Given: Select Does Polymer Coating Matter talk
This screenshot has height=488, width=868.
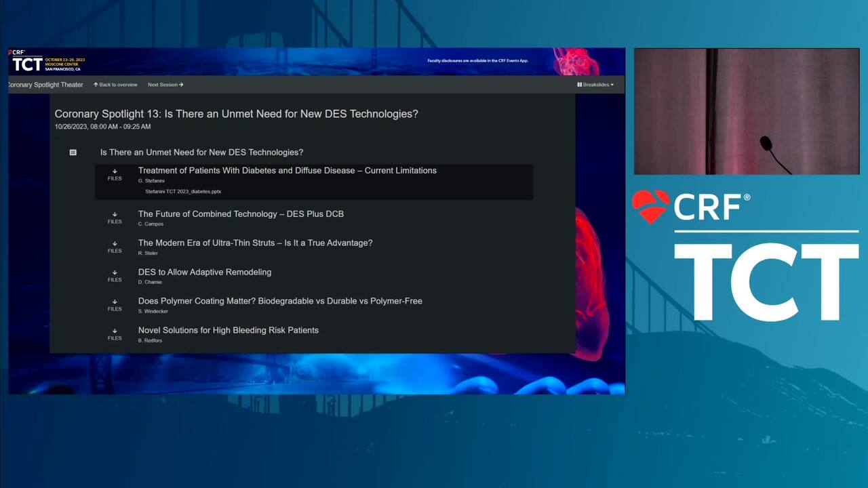Looking at the screenshot, I should pyautogui.click(x=280, y=301).
